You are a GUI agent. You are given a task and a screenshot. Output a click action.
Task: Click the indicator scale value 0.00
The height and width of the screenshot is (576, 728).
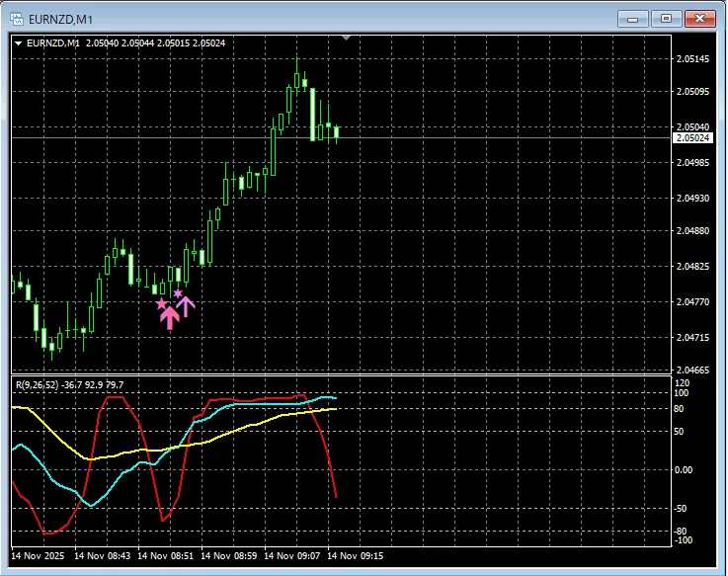pyautogui.click(x=684, y=470)
